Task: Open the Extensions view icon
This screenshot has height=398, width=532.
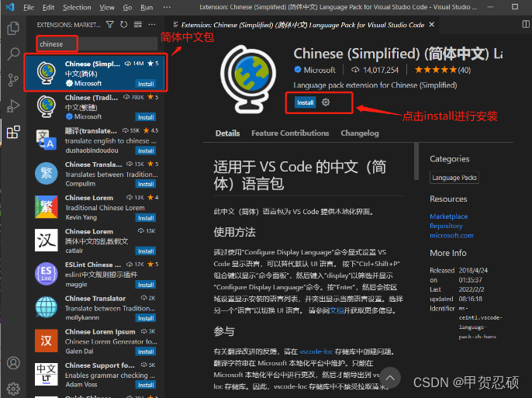Action: [13, 132]
